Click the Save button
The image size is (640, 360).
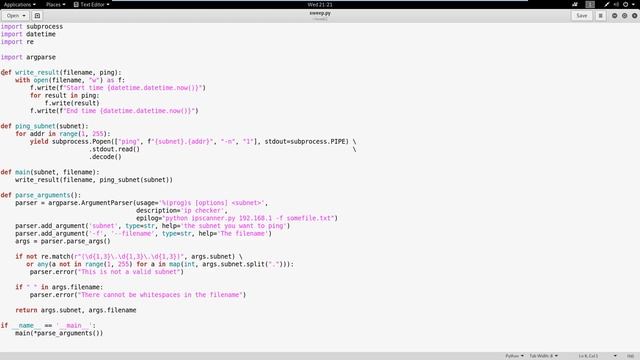click(x=582, y=16)
